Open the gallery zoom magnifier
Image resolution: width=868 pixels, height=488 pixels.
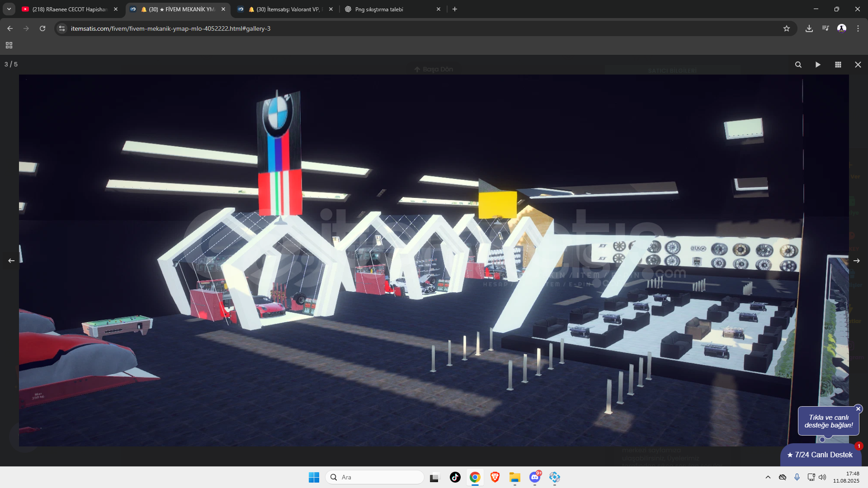[798, 65]
